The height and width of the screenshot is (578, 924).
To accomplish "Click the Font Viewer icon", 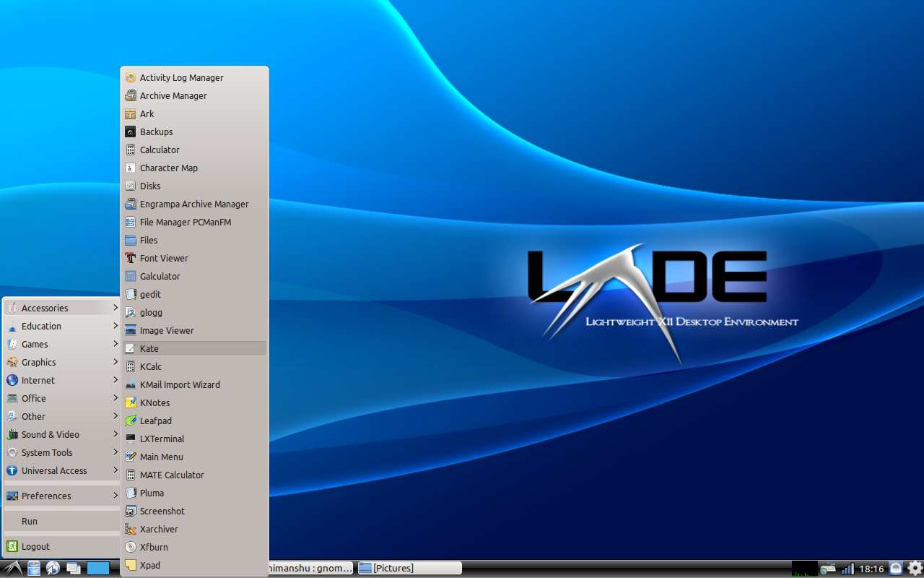I will (130, 258).
